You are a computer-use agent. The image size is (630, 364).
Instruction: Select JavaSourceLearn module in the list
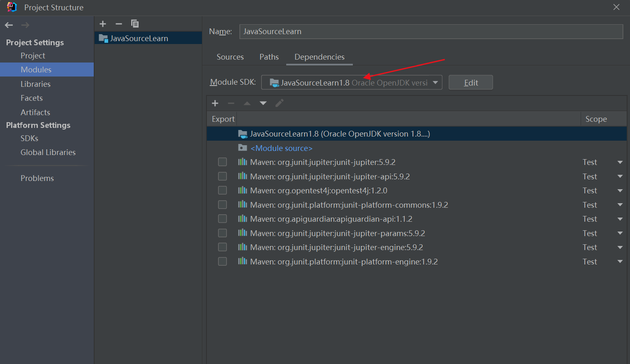point(148,38)
